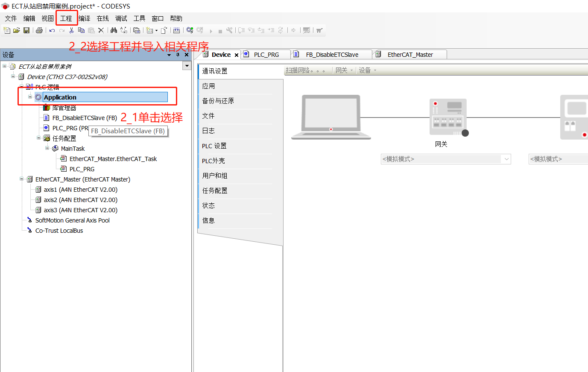Screen dimensions: 588x372
Task: Open the 调试 menu
Action: (121, 18)
